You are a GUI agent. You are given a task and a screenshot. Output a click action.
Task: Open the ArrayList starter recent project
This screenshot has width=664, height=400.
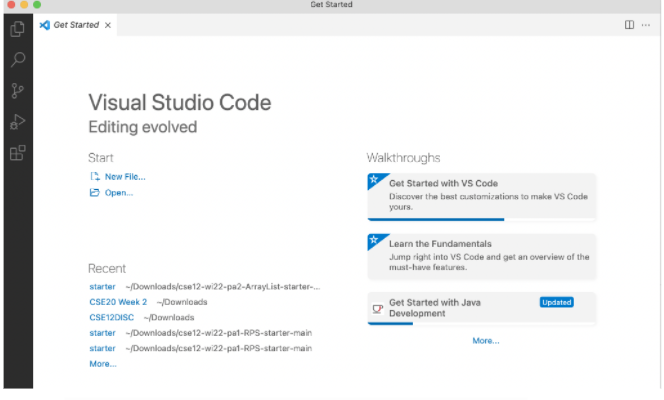pyautogui.click(x=102, y=287)
